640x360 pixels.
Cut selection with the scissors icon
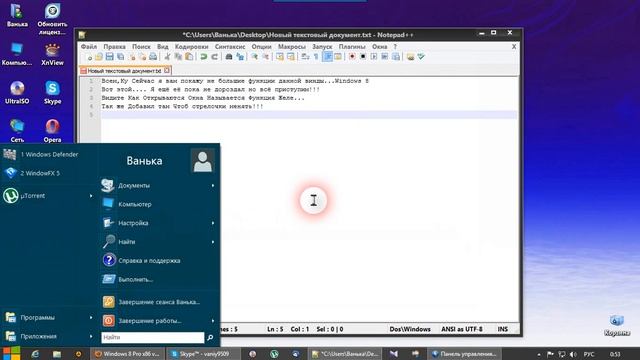point(167,57)
